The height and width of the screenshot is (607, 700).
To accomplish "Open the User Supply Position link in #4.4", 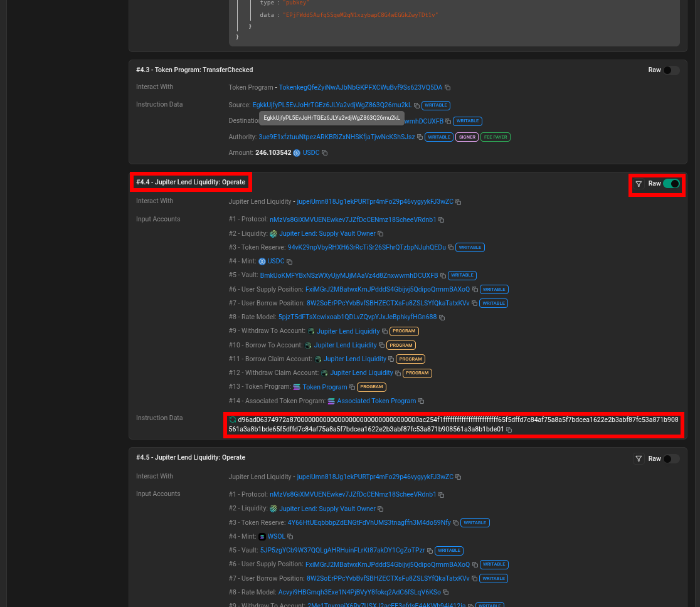I will 388,289.
